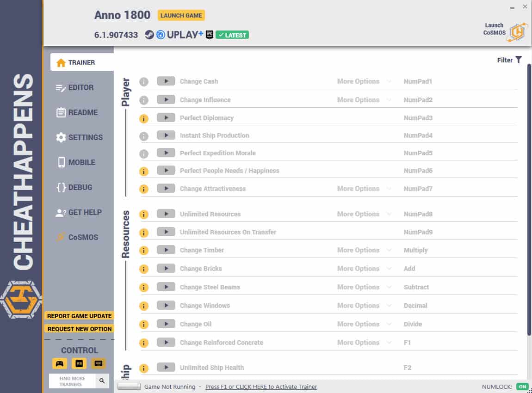This screenshot has width=532, height=393.
Task: Open More Options for Change Steel Beams
Action: [x=364, y=287]
